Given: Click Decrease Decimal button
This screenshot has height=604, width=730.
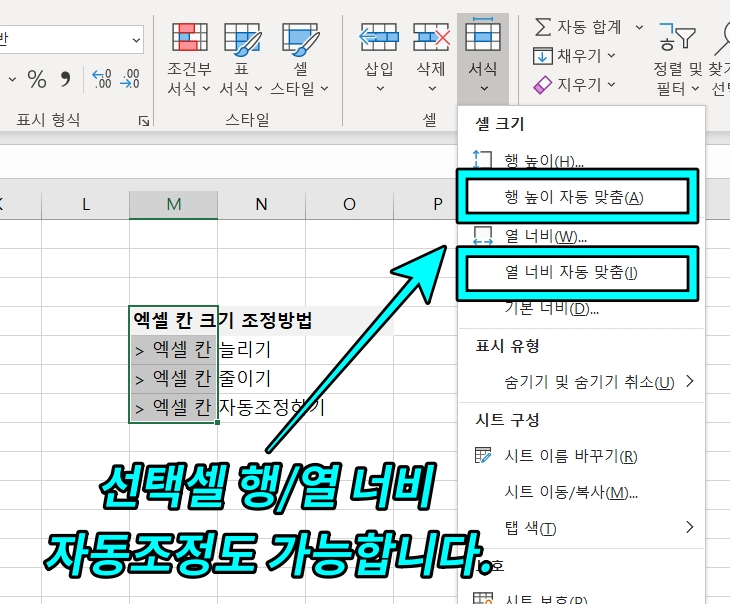Looking at the screenshot, I should (130, 79).
